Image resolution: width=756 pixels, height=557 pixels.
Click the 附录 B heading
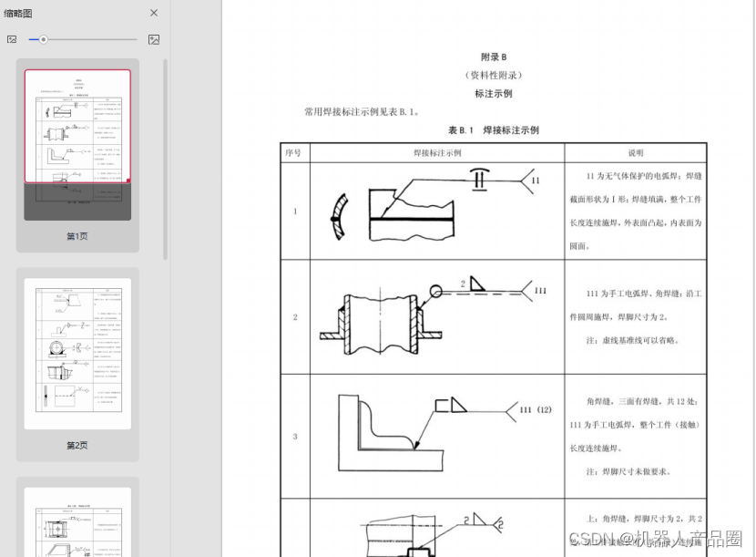[x=494, y=57]
